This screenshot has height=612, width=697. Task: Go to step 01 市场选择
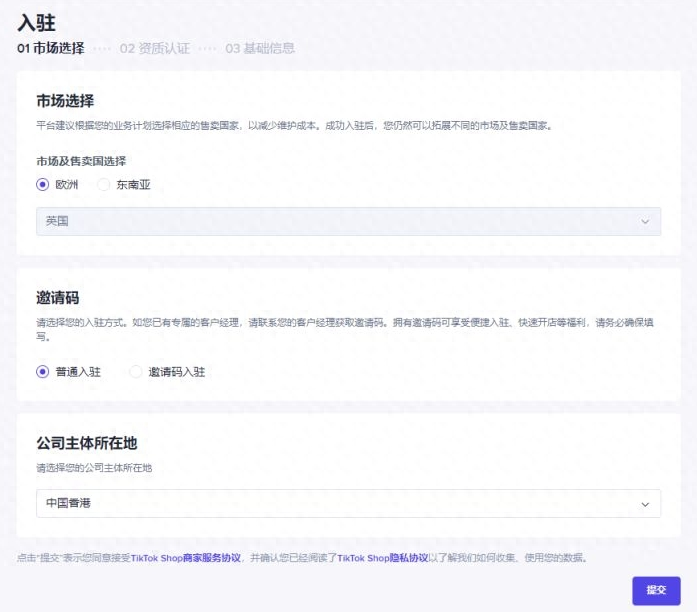(51, 48)
